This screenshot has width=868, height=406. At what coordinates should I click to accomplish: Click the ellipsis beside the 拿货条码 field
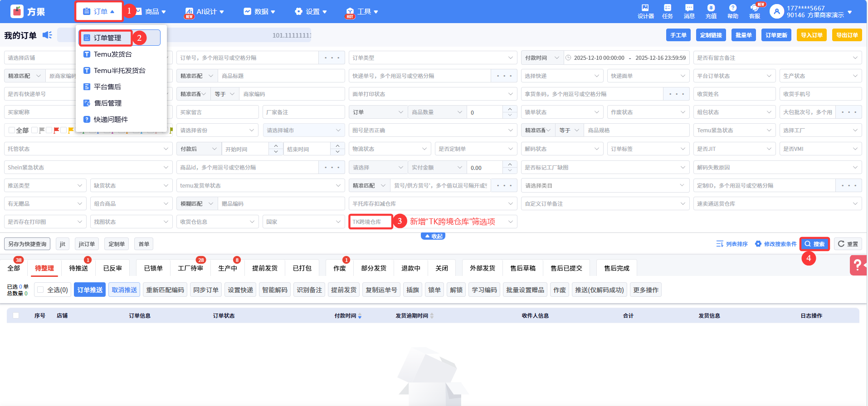[677, 94]
